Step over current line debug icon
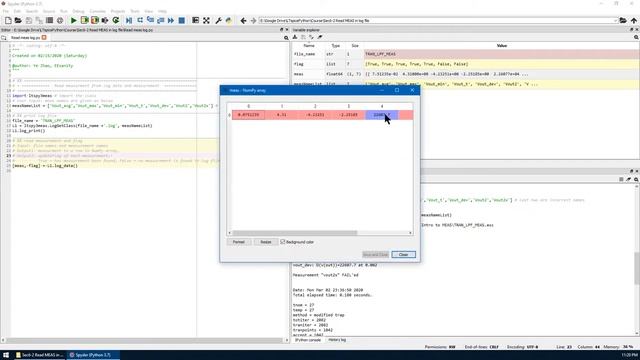This screenshot has width=640, height=360. pos(140,20)
